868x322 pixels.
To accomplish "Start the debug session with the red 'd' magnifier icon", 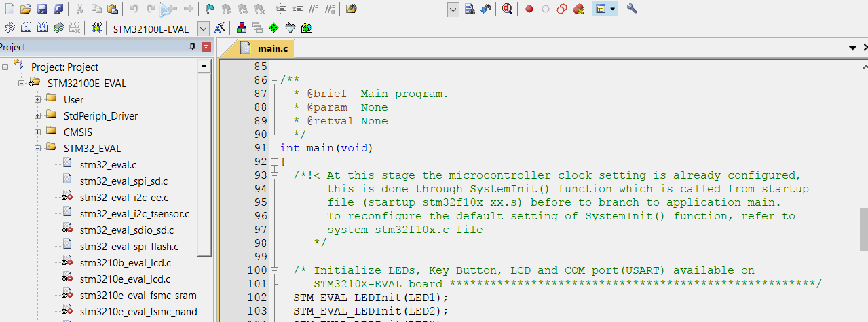I will click(507, 9).
